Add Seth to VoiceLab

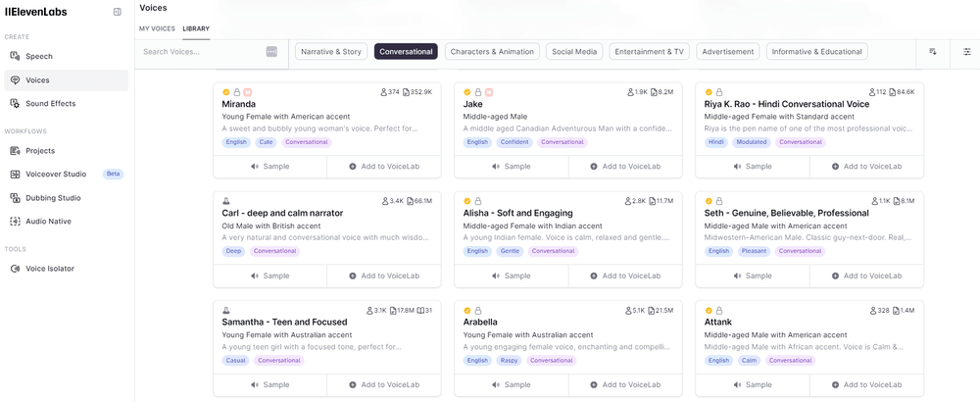(866, 276)
